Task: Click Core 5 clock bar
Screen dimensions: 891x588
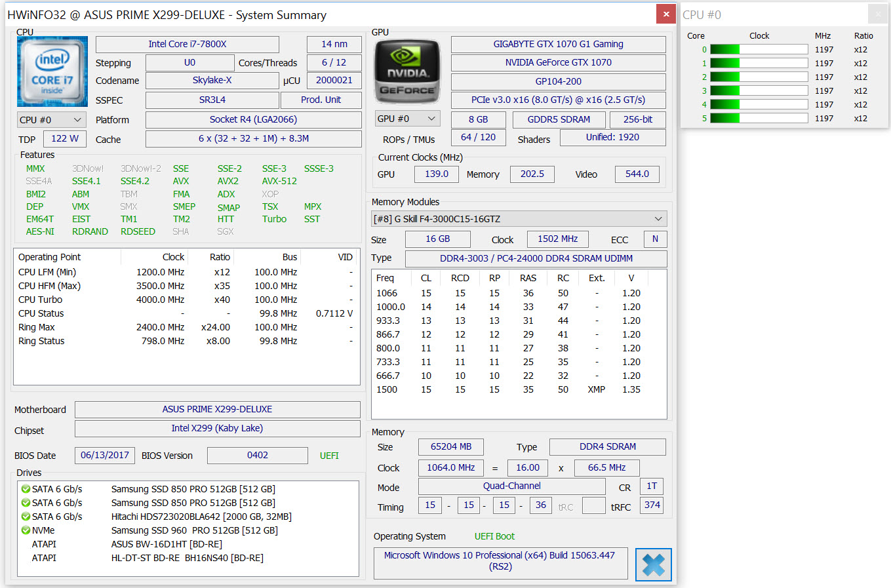Action: tap(759, 118)
